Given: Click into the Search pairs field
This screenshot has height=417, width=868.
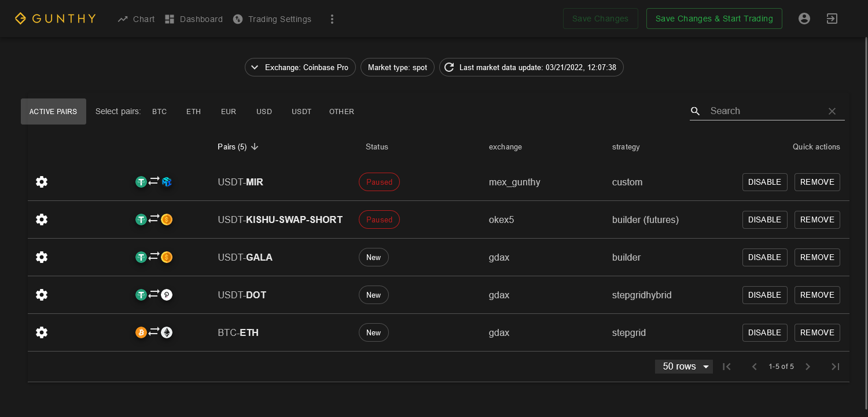Looking at the screenshot, I should point(764,111).
